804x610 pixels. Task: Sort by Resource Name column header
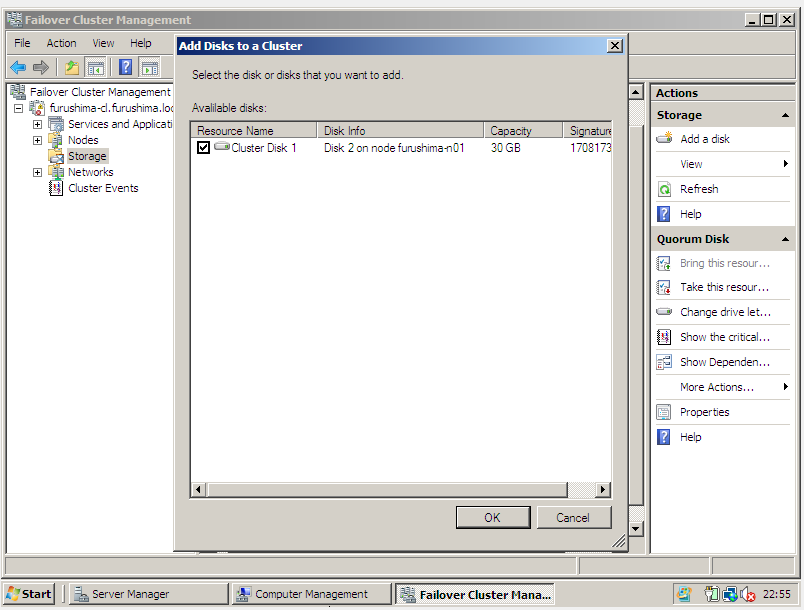click(254, 130)
